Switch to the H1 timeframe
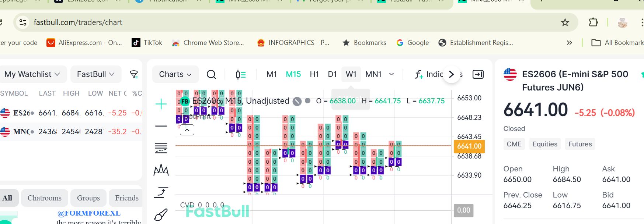The width and height of the screenshot is (644, 224). pyautogui.click(x=314, y=74)
